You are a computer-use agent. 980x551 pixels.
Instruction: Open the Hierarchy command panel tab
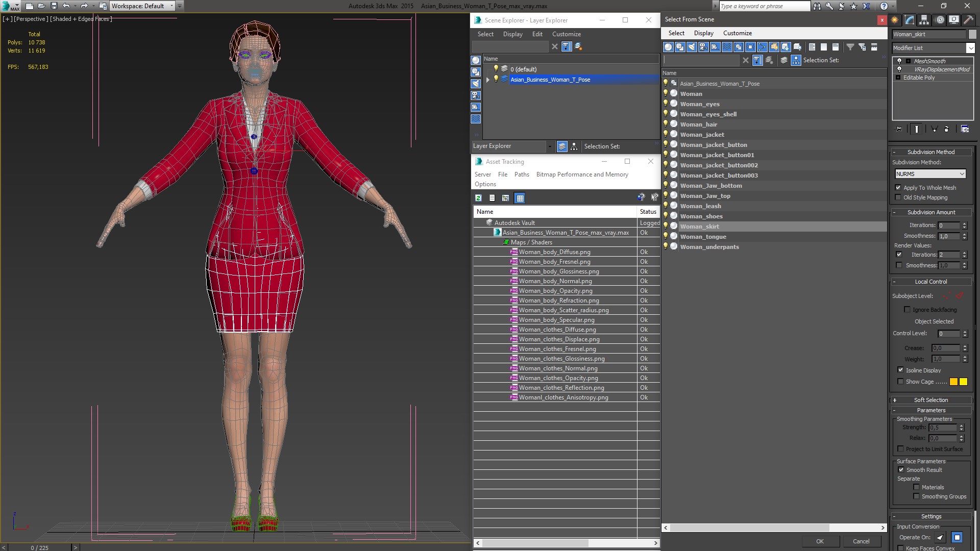(924, 20)
